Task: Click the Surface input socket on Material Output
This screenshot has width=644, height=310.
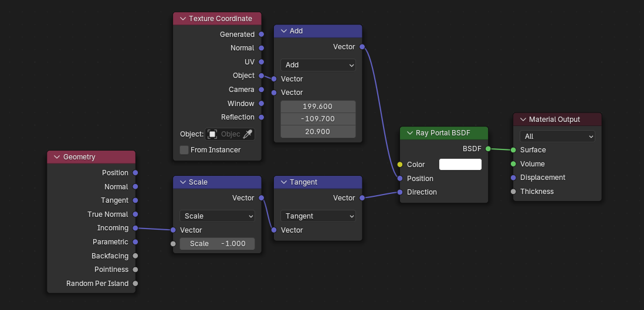Action: pyautogui.click(x=513, y=149)
